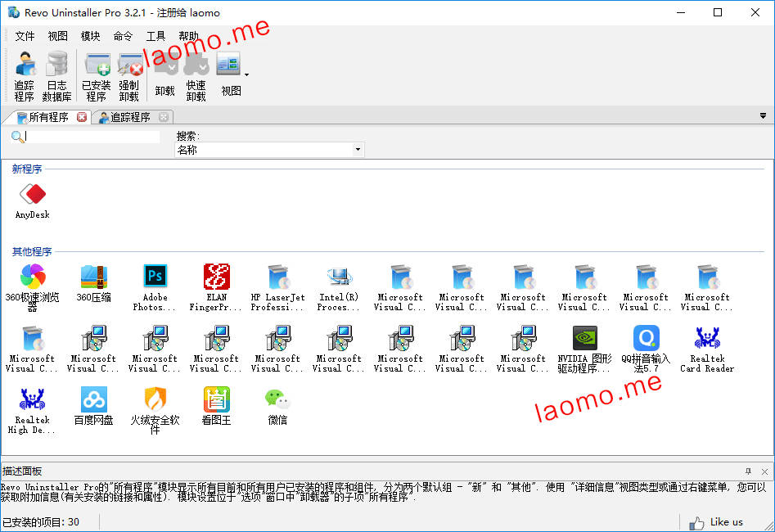Switch to the 追踪程序 tab

click(x=130, y=117)
